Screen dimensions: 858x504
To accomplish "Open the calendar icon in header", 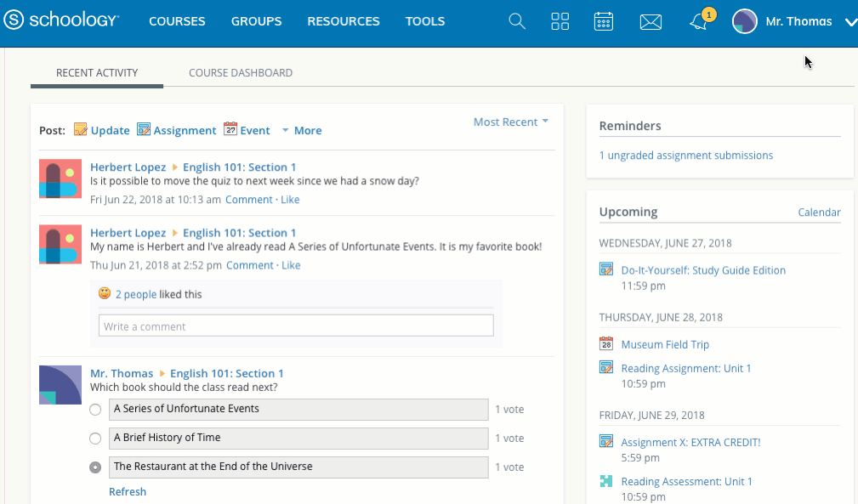I will click(x=604, y=22).
